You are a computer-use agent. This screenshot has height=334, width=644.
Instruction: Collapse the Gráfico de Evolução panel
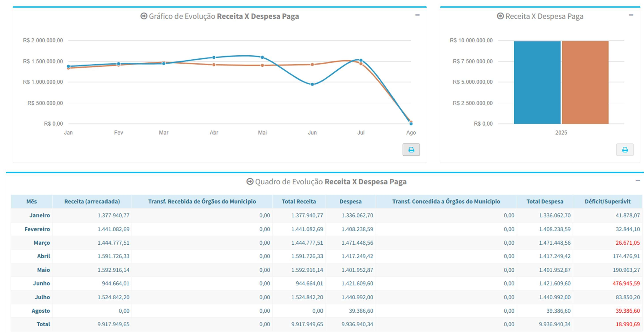point(417,15)
